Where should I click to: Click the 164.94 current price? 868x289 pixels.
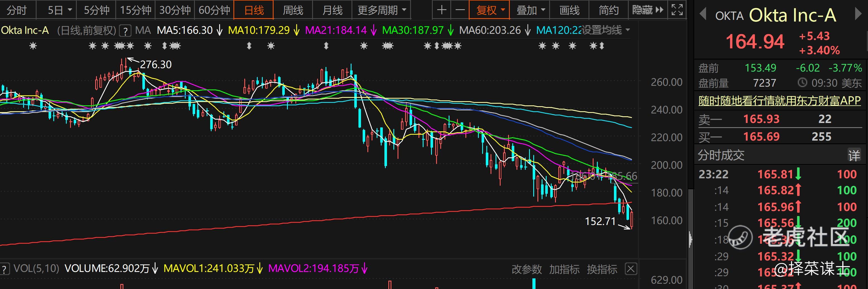pyautogui.click(x=755, y=42)
